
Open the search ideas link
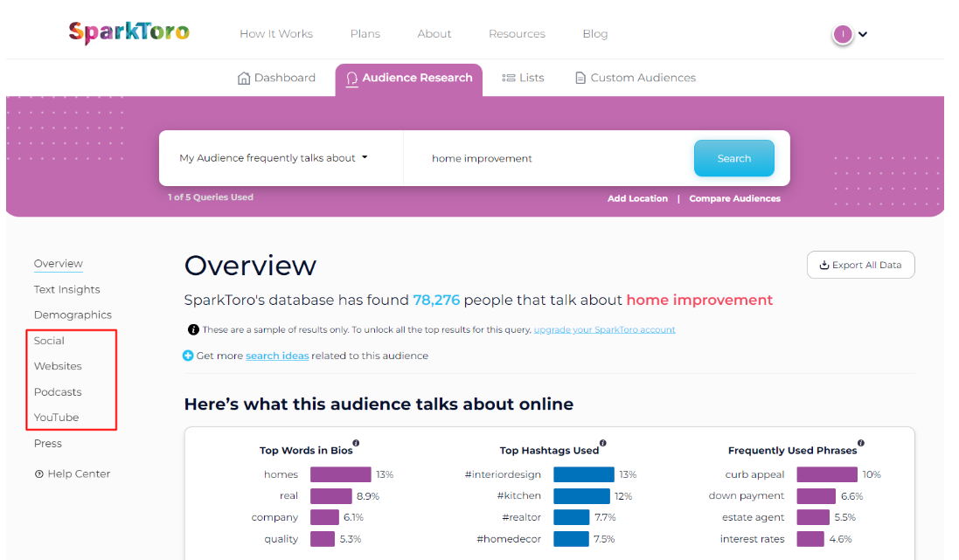[x=277, y=356]
